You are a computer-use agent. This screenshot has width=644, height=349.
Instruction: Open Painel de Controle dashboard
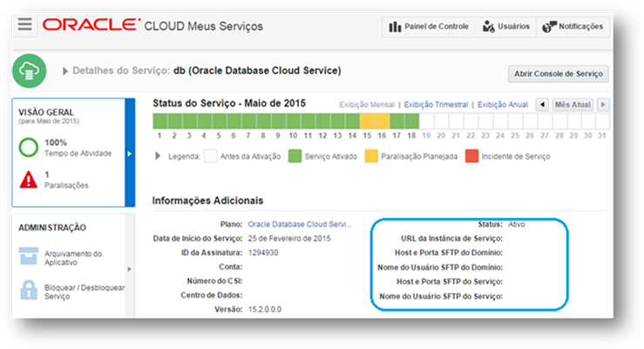429,27
